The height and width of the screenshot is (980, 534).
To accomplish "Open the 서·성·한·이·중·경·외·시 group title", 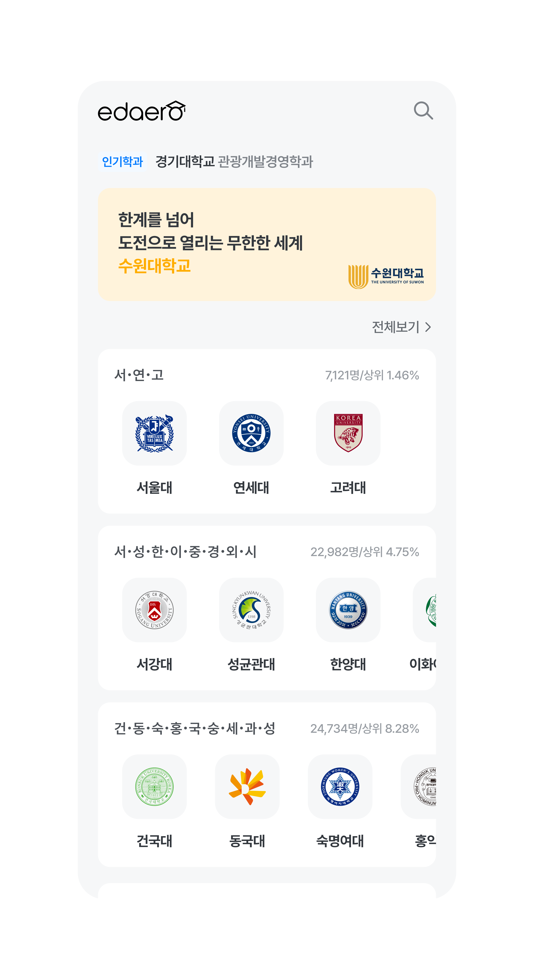I will click(x=185, y=552).
